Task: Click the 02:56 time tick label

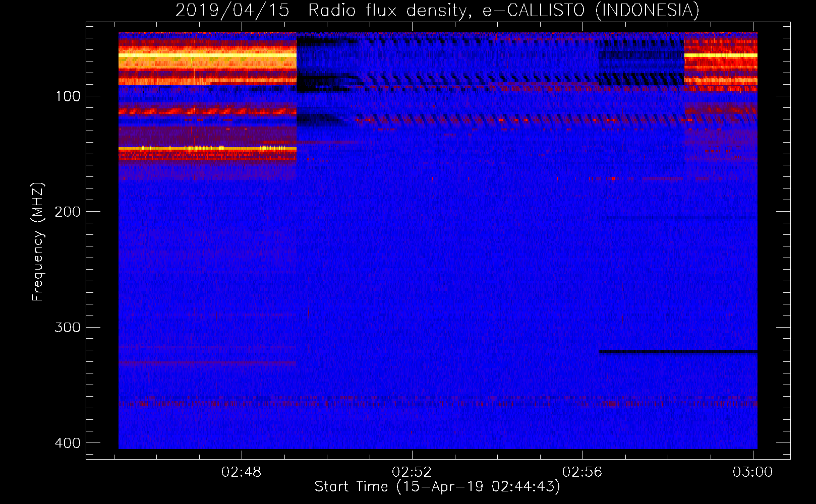Action: (x=582, y=472)
